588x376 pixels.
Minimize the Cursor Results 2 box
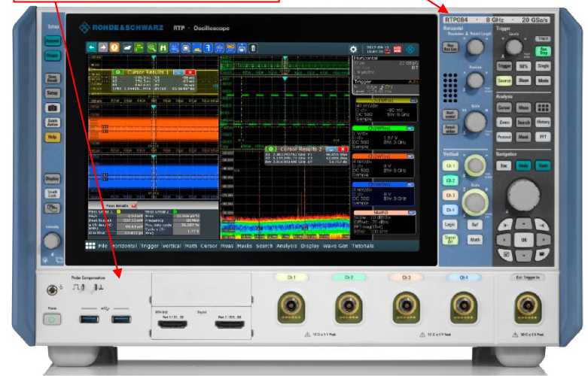pos(331,149)
